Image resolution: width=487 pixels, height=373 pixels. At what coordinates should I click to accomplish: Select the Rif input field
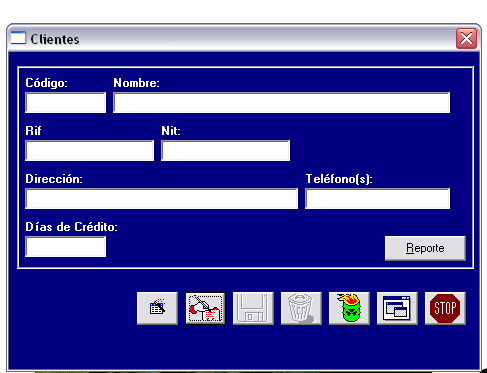point(90,151)
